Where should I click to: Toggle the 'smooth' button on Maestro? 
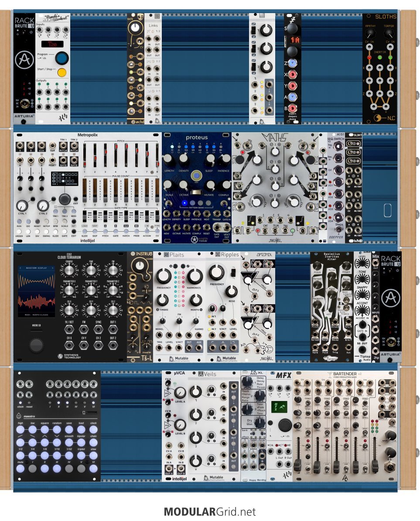pos(69,442)
